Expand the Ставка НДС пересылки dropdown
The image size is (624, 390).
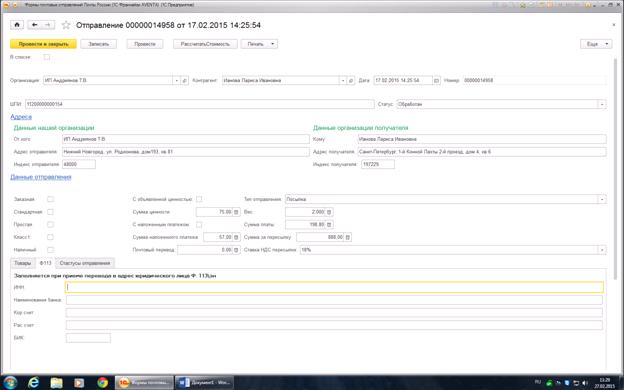(602, 250)
